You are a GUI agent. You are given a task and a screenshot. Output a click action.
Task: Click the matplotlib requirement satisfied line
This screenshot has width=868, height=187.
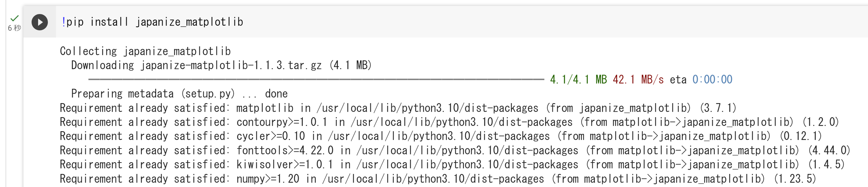tap(398, 108)
